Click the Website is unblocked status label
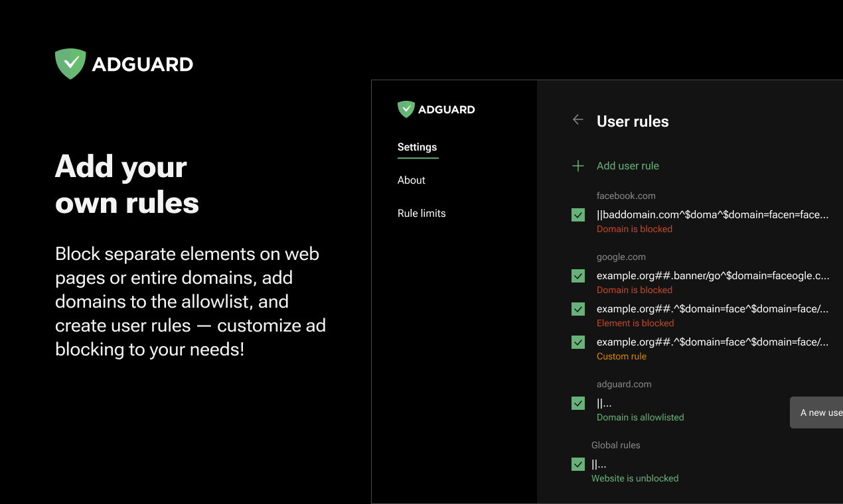Viewport: 843px width, 504px height. 635,478
